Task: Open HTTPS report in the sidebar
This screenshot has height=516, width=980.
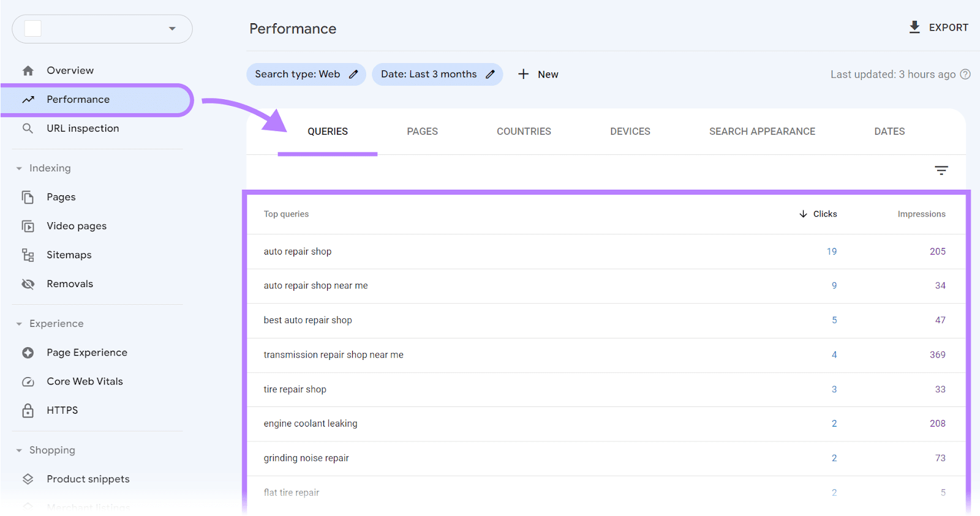Action: tap(62, 410)
